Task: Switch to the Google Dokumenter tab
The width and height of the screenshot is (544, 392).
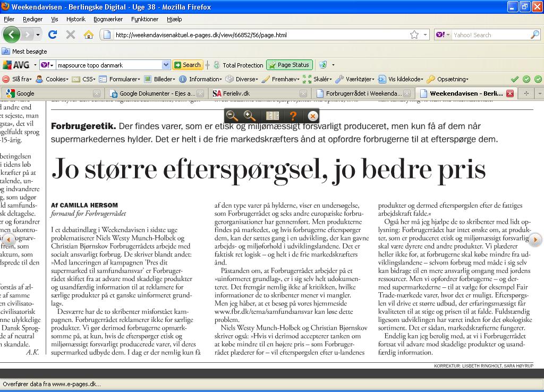Action: click(x=156, y=93)
